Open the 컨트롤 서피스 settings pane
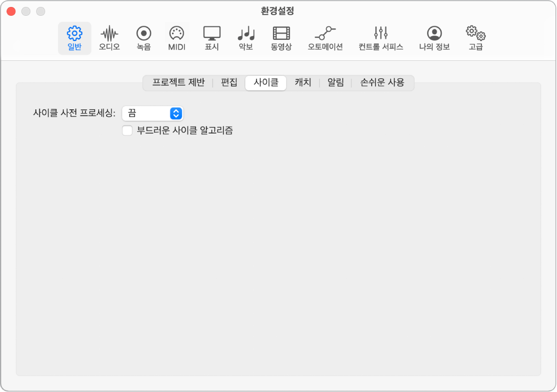This screenshot has height=392, width=557. tap(380, 37)
